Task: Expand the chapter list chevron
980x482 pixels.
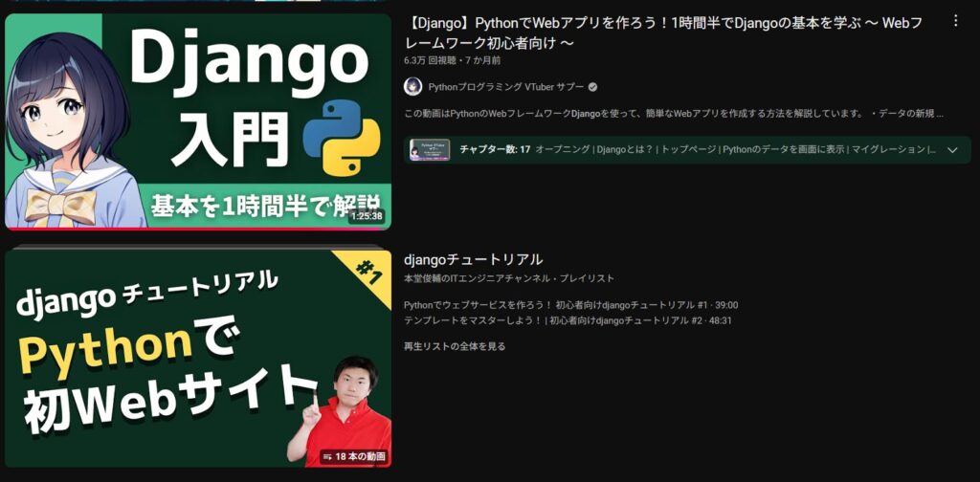Action: (x=952, y=150)
